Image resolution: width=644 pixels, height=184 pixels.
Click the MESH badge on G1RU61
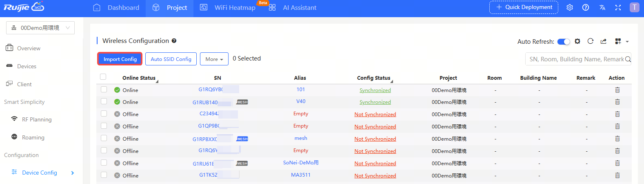(242, 164)
